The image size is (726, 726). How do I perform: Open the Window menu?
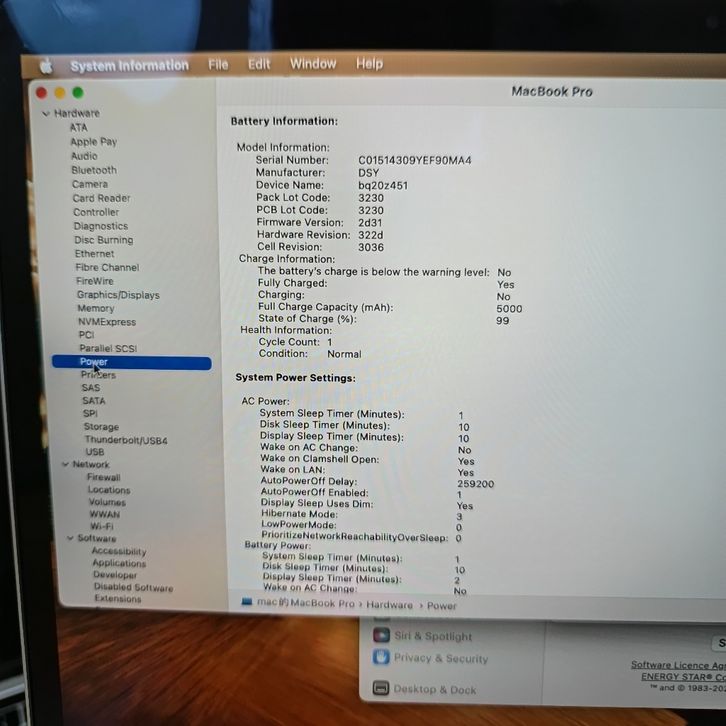313,63
